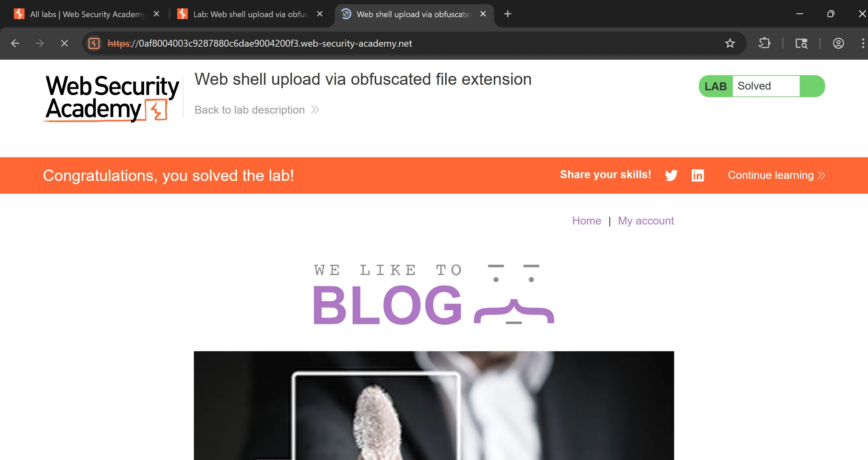Viewport: 868px width, 460px height.
Task: Go back with the arrow button
Action: (x=15, y=43)
